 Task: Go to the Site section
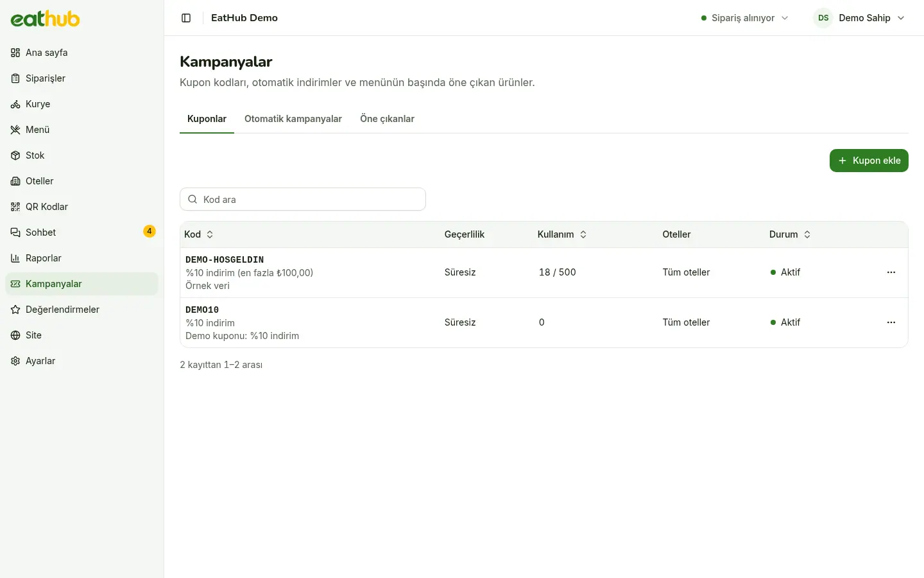81,335
